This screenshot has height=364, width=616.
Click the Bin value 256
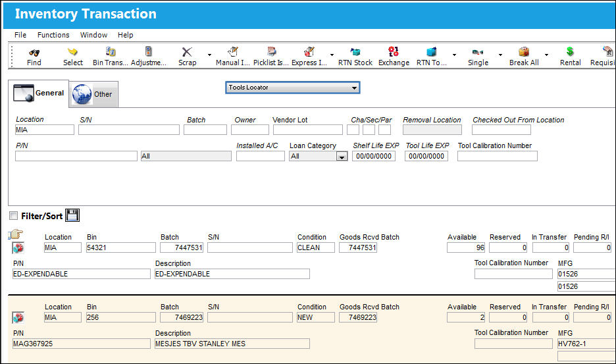[121, 317]
